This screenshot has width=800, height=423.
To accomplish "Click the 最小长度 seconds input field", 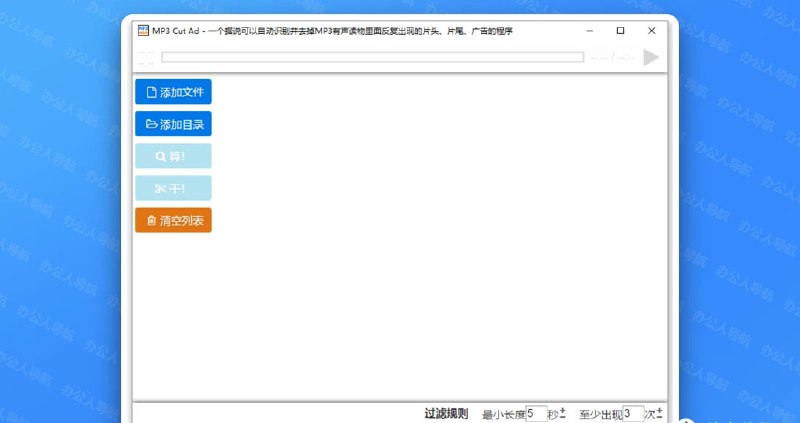I will (x=536, y=414).
